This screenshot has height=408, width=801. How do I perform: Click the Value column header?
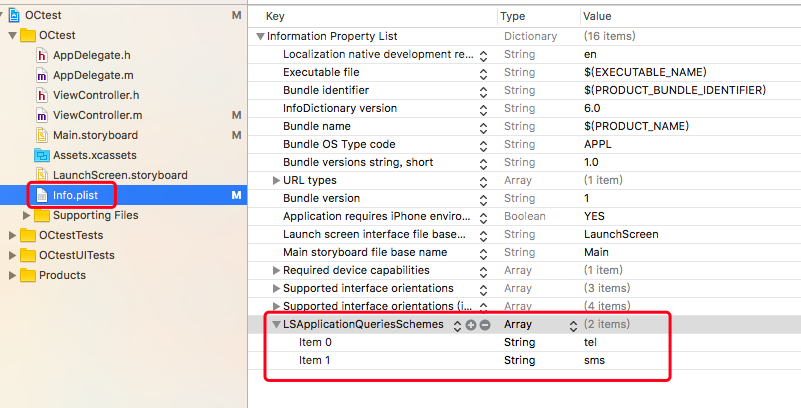tap(597, 16)
